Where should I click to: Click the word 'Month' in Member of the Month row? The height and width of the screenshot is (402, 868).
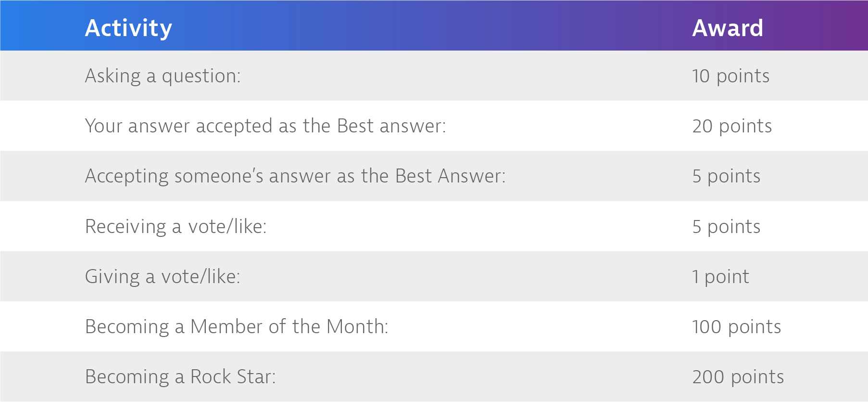click(x=355, y=327)
